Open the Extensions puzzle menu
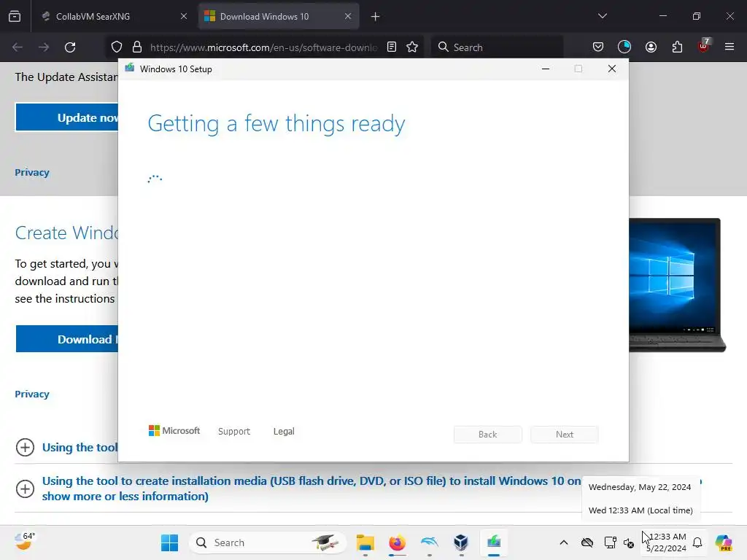747x560 pixels. click(x=677, y=47)
